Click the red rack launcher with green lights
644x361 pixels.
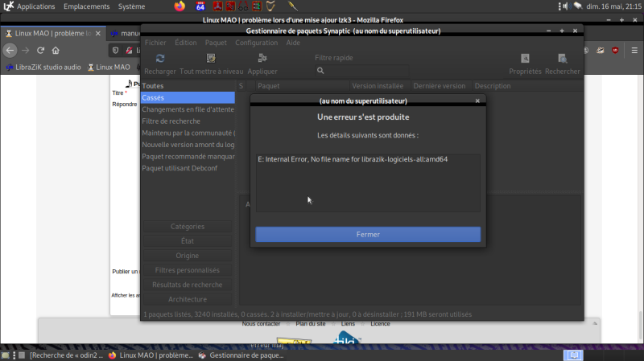point(257,6)
